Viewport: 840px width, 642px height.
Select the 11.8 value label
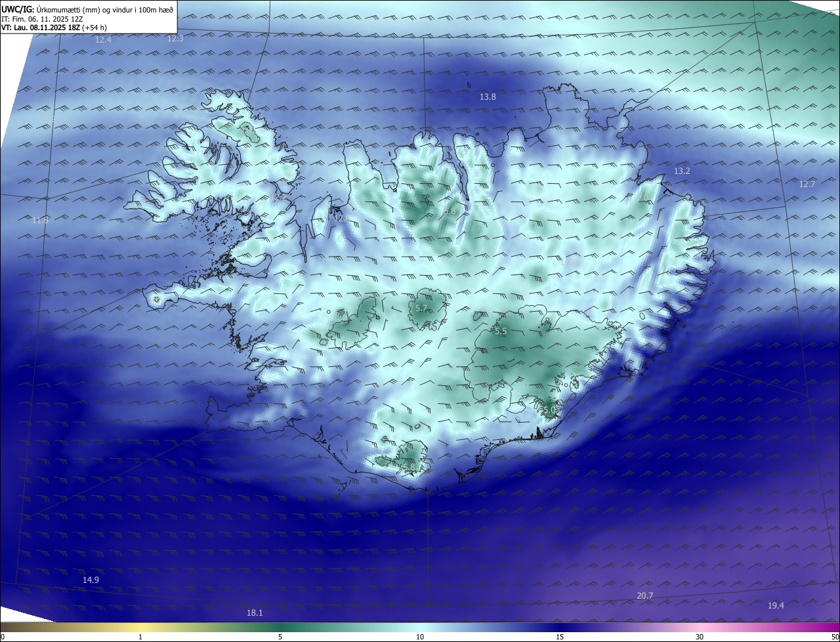(40, 221)
